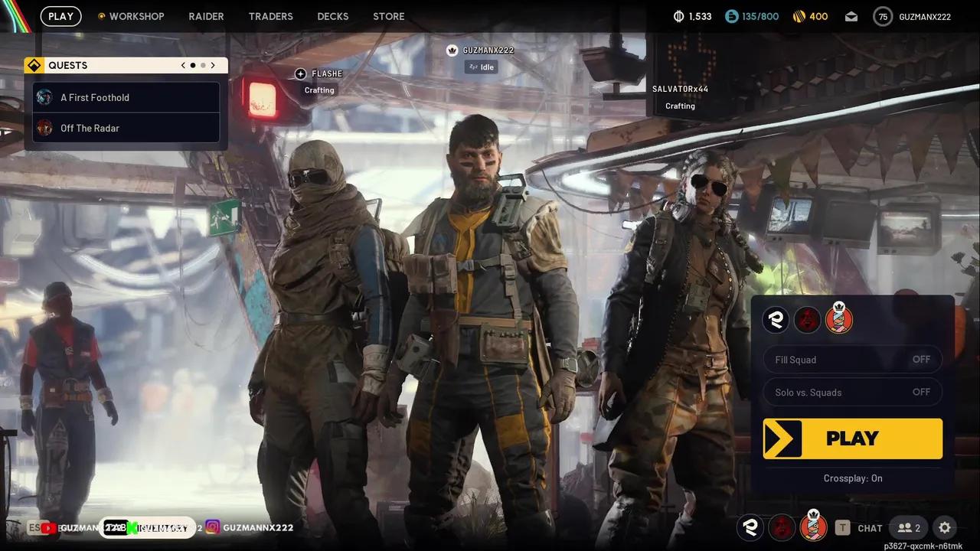Click the crown icon beside GUZMANX222 nameplate

click(x=452, y=50)
